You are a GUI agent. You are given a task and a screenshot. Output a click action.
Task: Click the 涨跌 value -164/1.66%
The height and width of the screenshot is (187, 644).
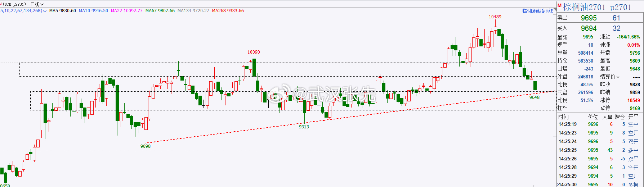629,37
